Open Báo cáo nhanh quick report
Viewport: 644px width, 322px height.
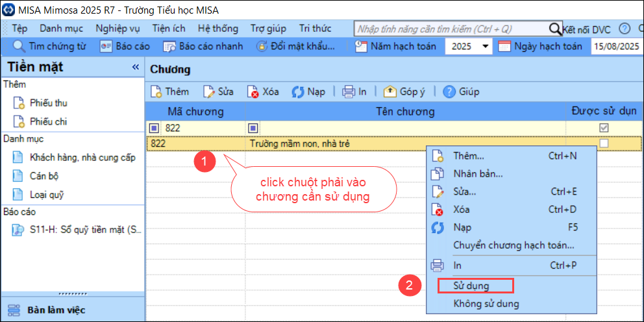point(203,46)
